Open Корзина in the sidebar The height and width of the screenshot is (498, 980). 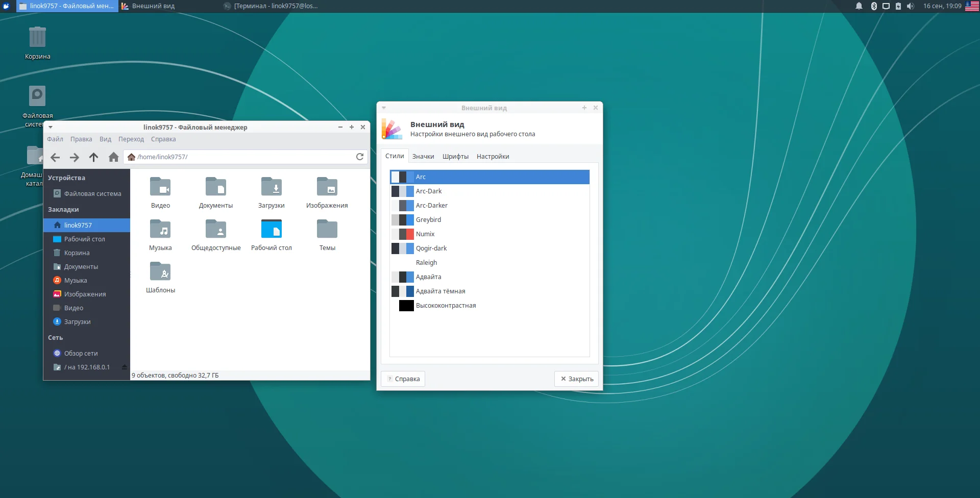click(x=87, y=253)
